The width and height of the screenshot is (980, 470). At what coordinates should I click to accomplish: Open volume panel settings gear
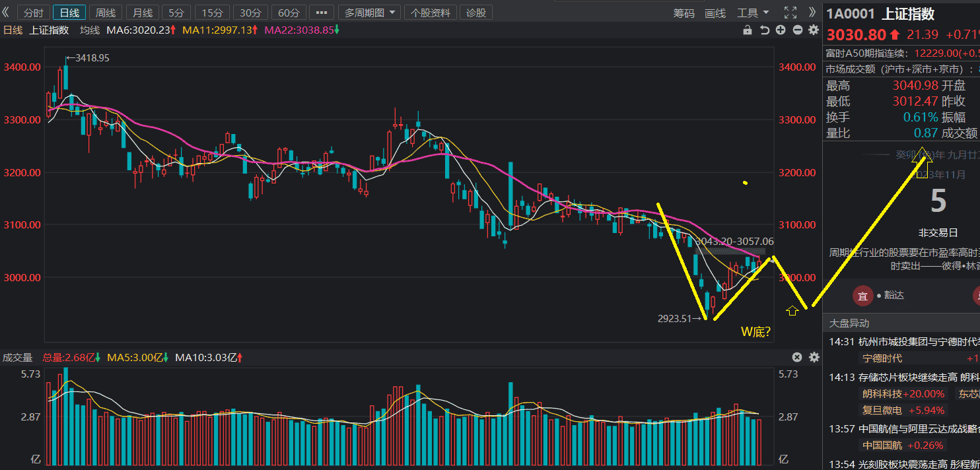[x=814, y=357]
